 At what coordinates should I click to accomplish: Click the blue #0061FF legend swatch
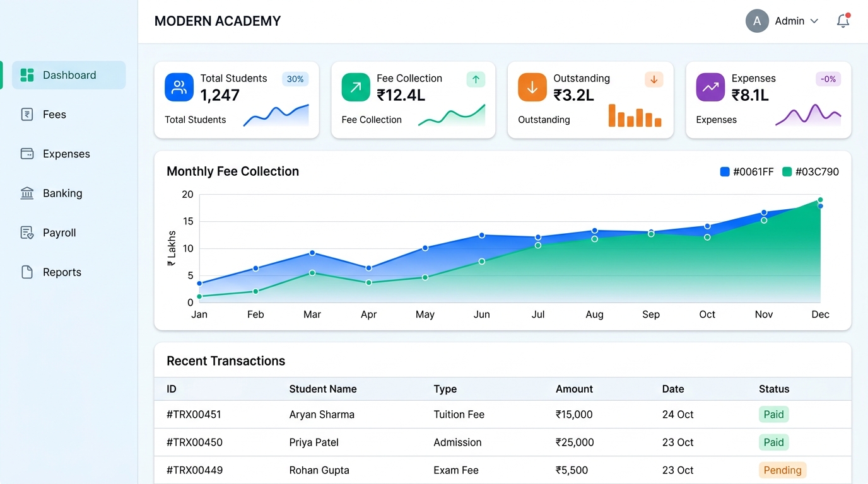pyautogui.click(x=725, y=172)
